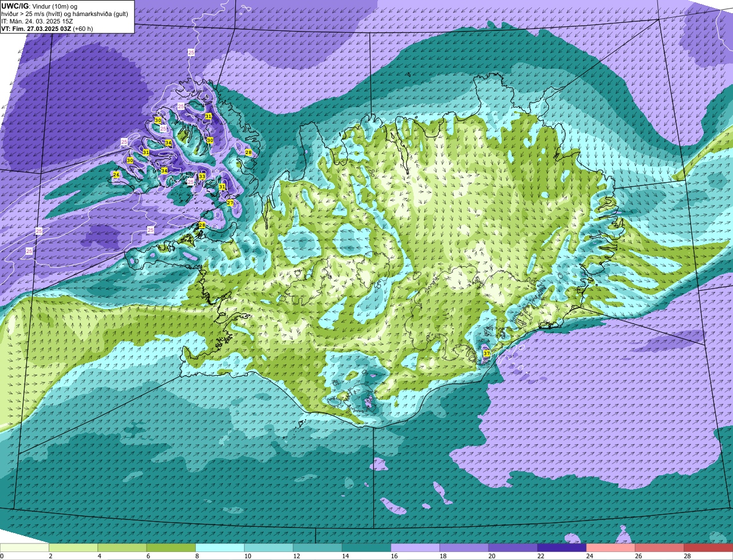Click the 2–4 m/s legend color swatch
This screenshot has height=560, width=733.
point(73,548)
